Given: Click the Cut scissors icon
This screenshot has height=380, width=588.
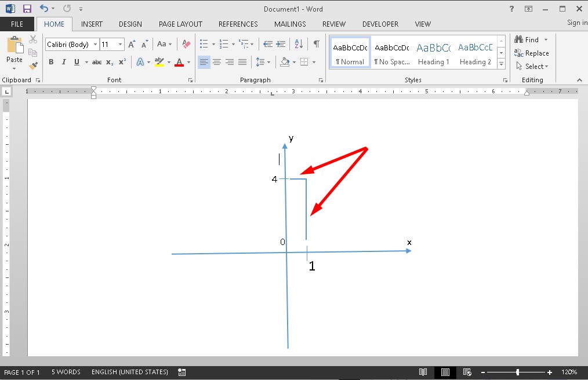Looking at the screenshot, I should (33, 40).
